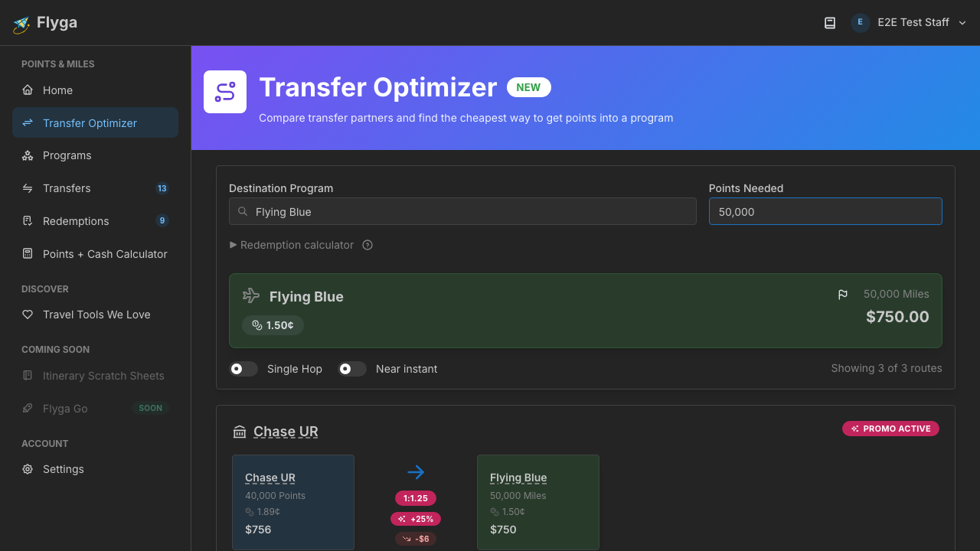Click the search magnifier icon in Destination Program
980x551 pixels.
(243, 212)
